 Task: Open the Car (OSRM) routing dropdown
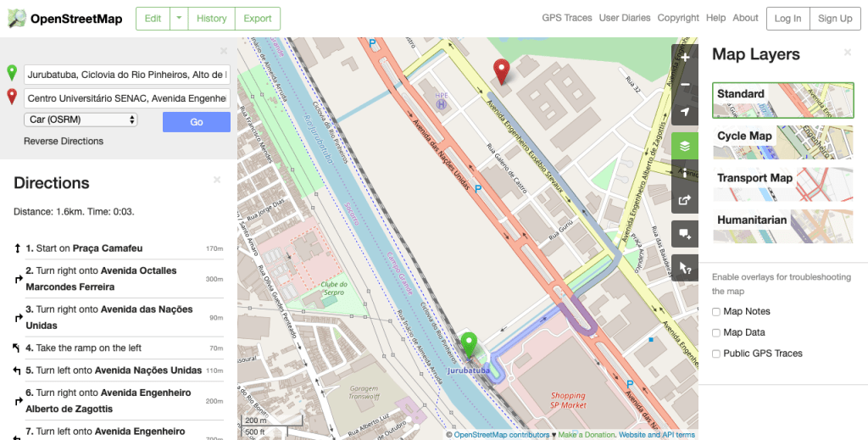tap(81, 120)
